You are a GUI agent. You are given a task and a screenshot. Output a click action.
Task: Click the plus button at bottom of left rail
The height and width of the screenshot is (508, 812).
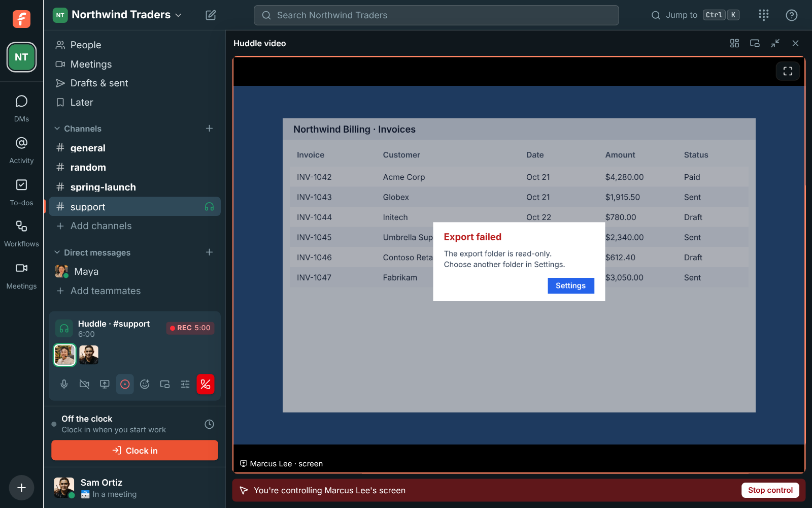(21, 488)
